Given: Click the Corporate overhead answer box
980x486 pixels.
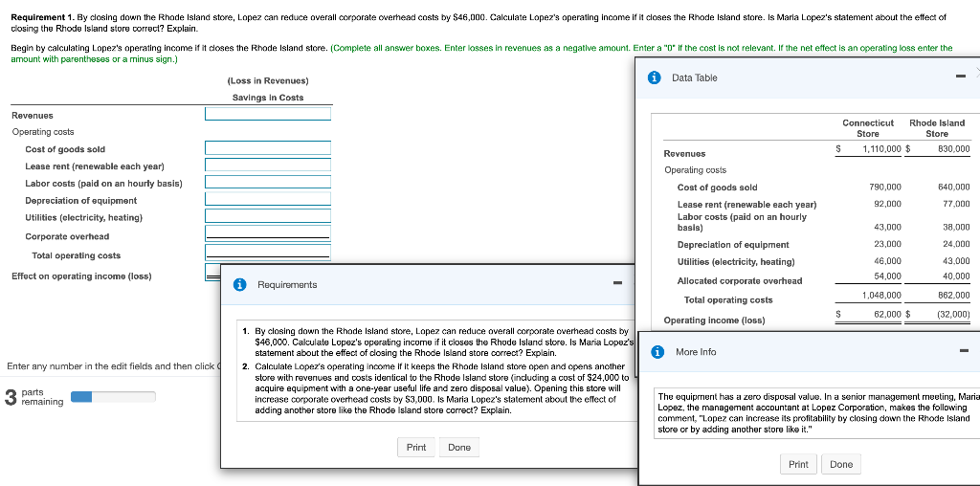Looking at the screenshot, I should pos(268,233).
